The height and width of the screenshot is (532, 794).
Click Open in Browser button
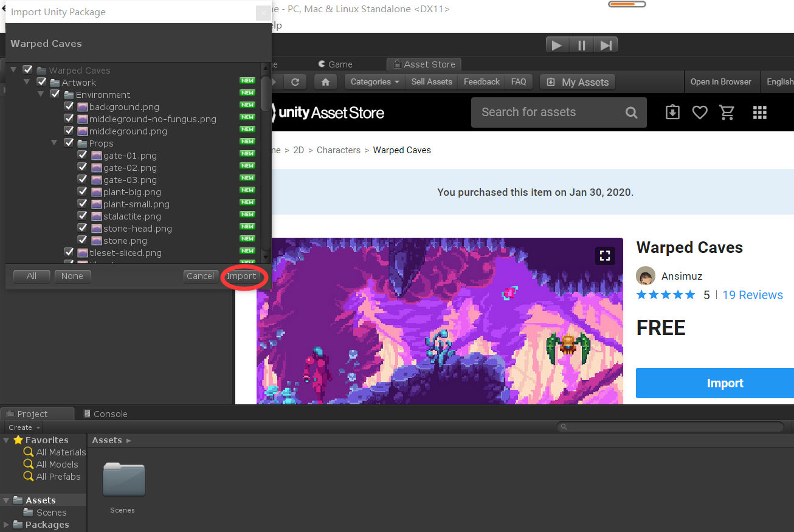coord(720,82)
